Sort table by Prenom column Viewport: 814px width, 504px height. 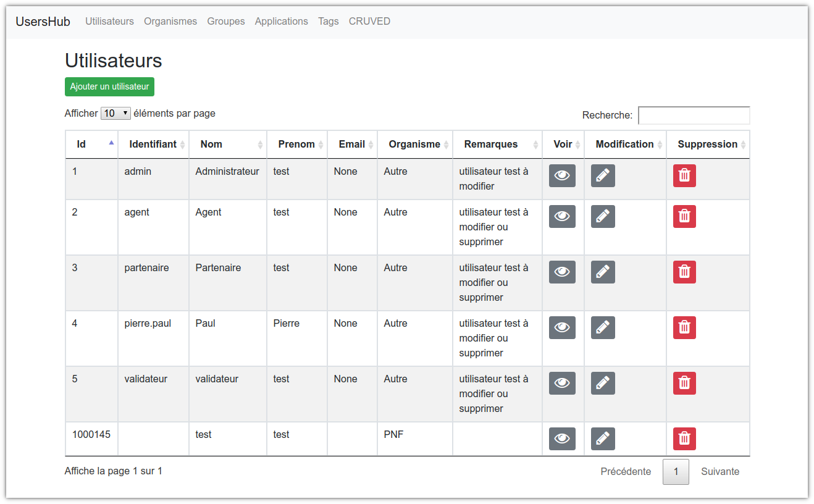tap(297, 145)
